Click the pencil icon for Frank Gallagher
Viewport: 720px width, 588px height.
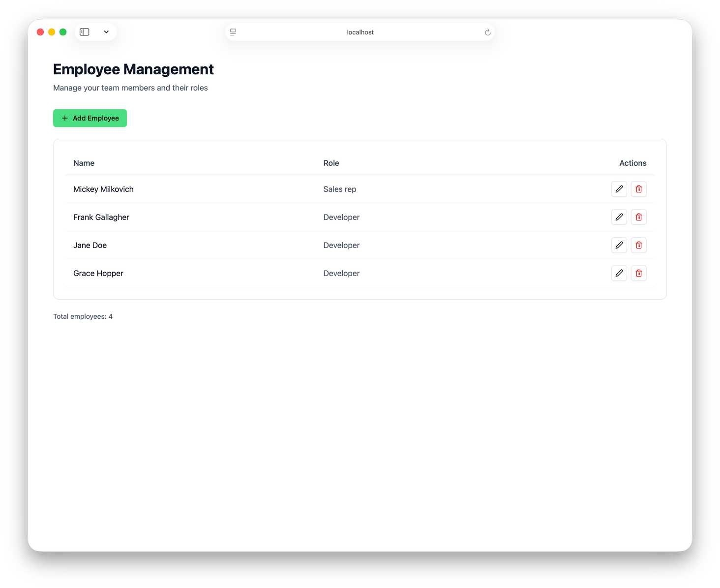coord(619,217)
